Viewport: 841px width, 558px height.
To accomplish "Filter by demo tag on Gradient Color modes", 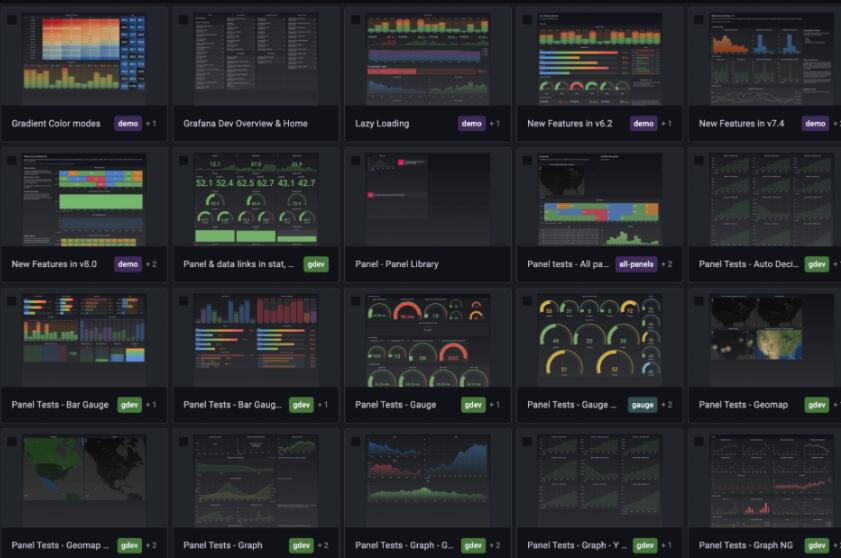I will (x=128, y=123).
